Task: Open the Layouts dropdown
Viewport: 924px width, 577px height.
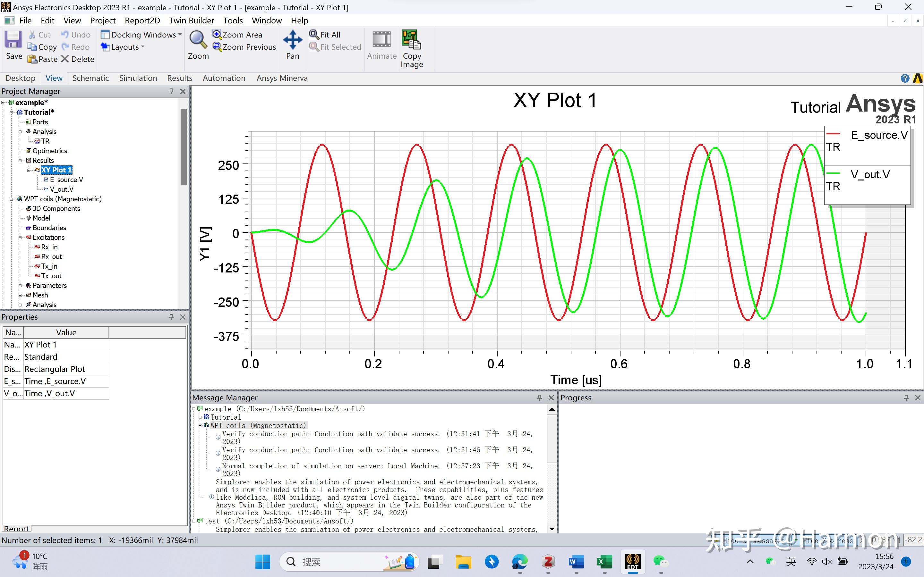Action: 122,47
